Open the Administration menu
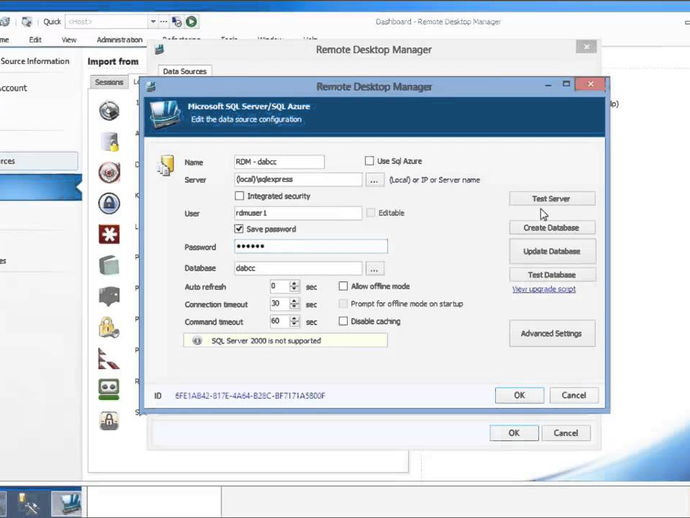690x518 pixels. coord(120,40)
